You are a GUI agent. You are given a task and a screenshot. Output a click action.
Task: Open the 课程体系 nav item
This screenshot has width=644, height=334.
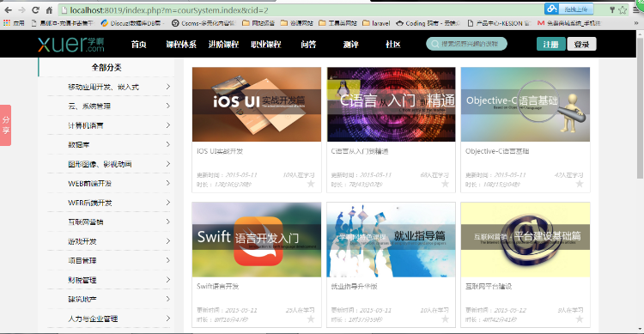click(181, 45)
